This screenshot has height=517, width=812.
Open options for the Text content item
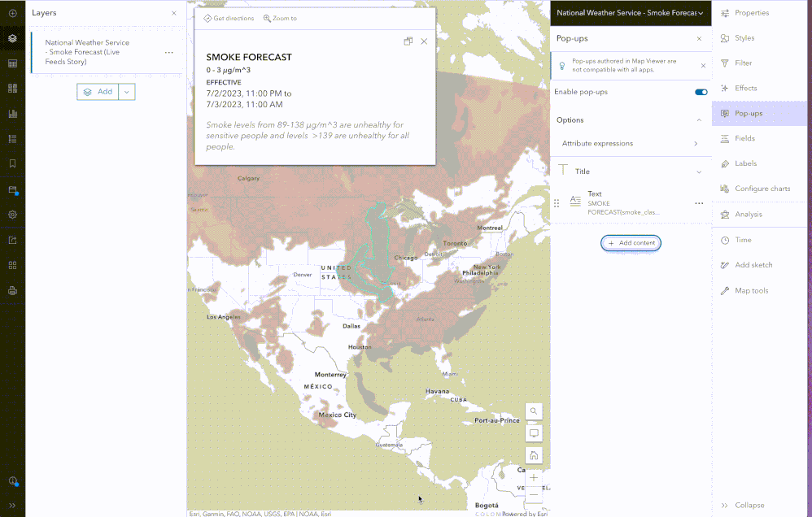699,203
